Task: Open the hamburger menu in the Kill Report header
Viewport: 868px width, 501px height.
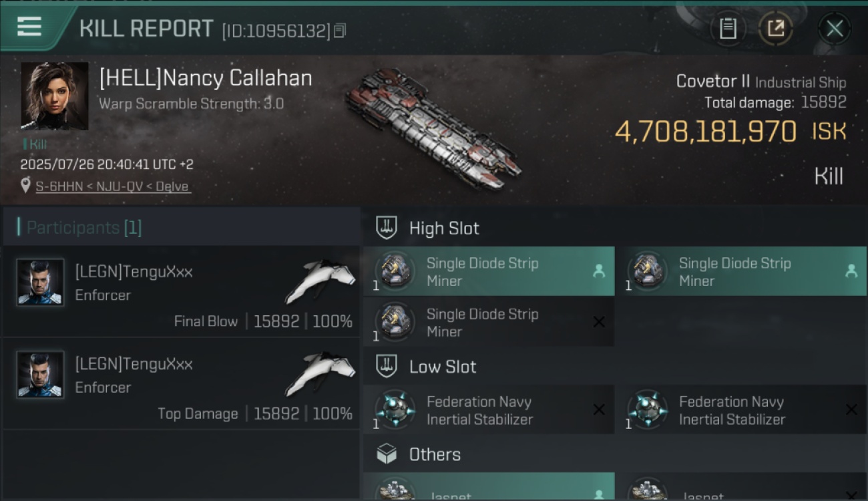Action: click(x=29, y=27)
